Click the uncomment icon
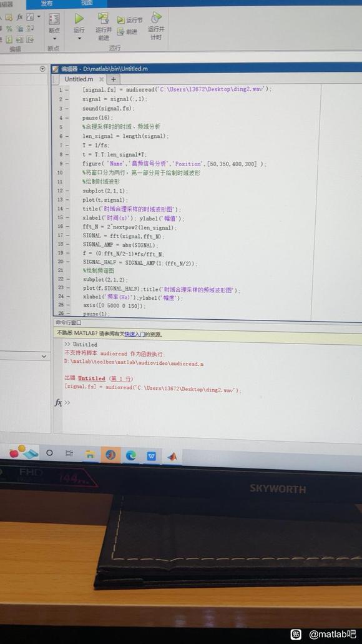The width and height of the screenshot is (362, 644). tap(19, 28)
